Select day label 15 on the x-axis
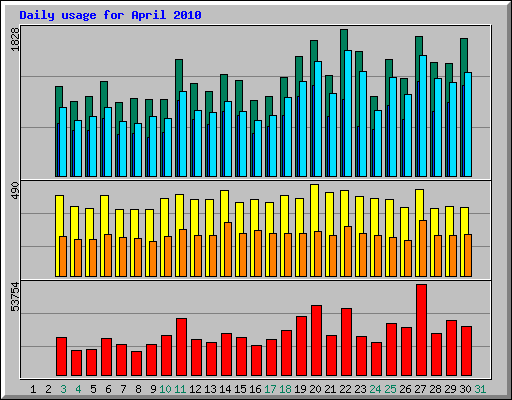 (240, 389)
